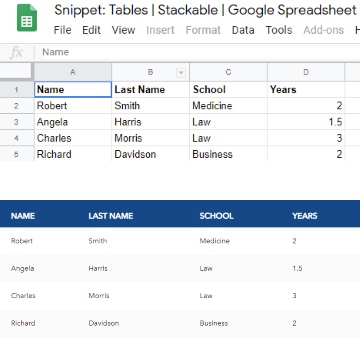The width and height of the screenshot is (360, 360).
Task: Select spreadsheet cell Angela
Action: click(73, 122)
